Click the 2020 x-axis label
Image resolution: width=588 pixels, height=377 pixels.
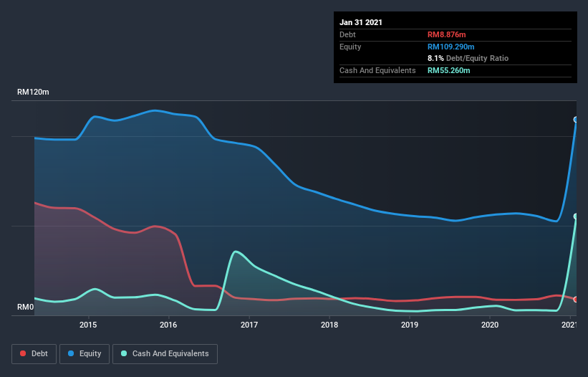point(490,325)
